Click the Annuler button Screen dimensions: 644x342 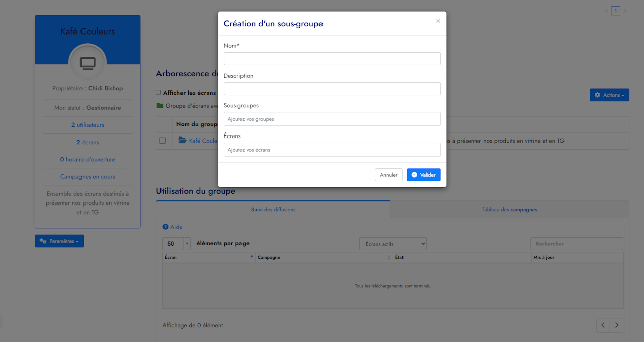pos(388,175)
